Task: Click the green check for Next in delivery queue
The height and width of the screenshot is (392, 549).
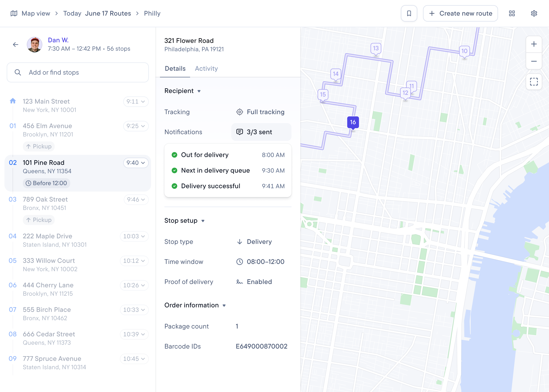Action: coord(174,170)
